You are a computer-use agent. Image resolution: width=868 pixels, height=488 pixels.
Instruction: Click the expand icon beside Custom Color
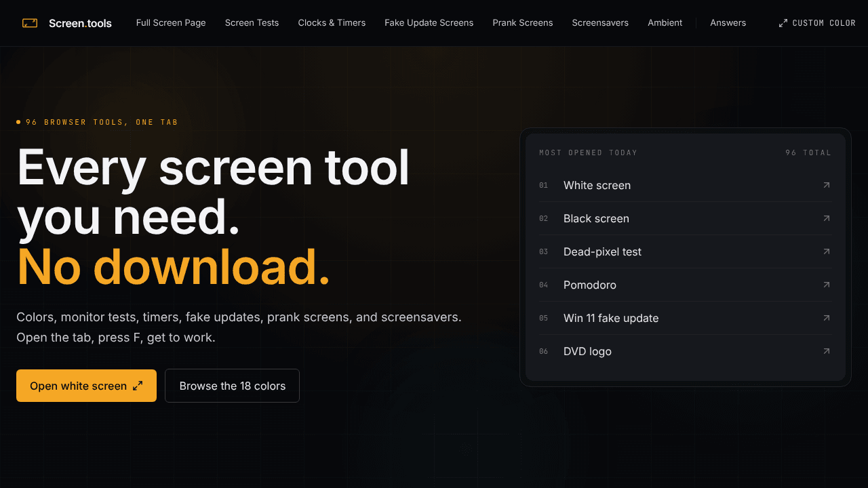pyautogui.click(x=783, y=23)
